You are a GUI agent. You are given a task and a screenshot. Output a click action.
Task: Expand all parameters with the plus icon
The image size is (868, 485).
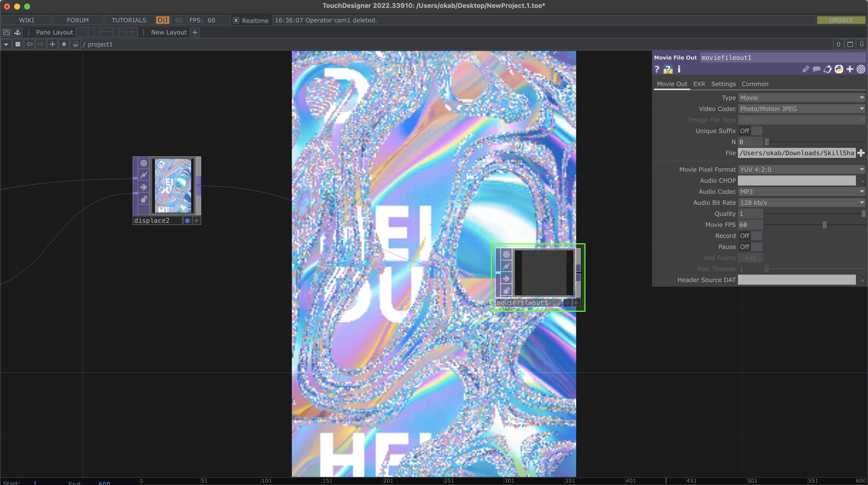pos(850,69)
